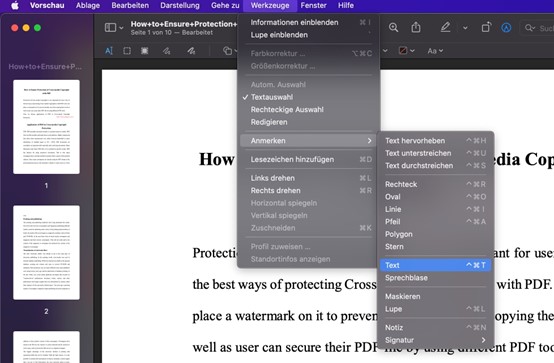
Task: Select the Draw tool icon
Action: (191, 51)
